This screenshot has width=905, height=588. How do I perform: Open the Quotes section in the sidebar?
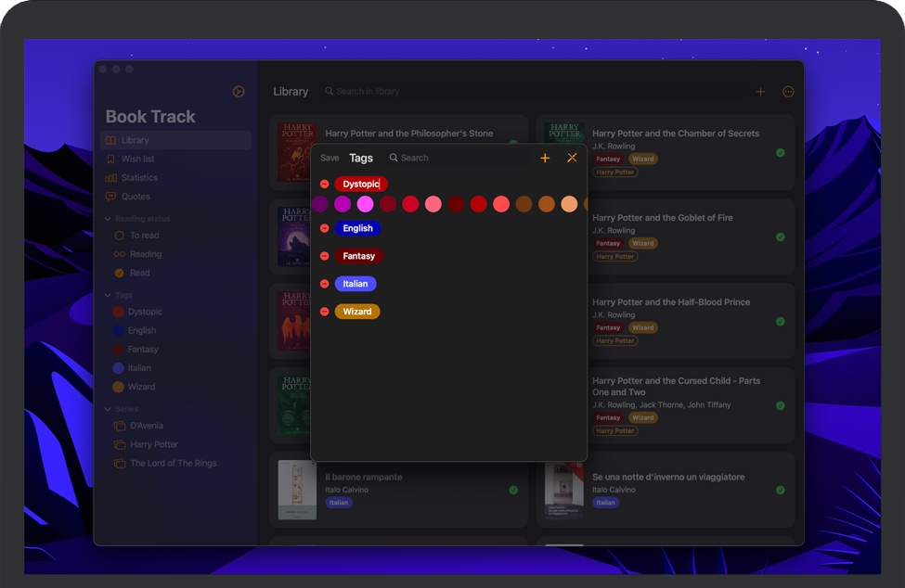pyautogui.click(x=136, y=197)
